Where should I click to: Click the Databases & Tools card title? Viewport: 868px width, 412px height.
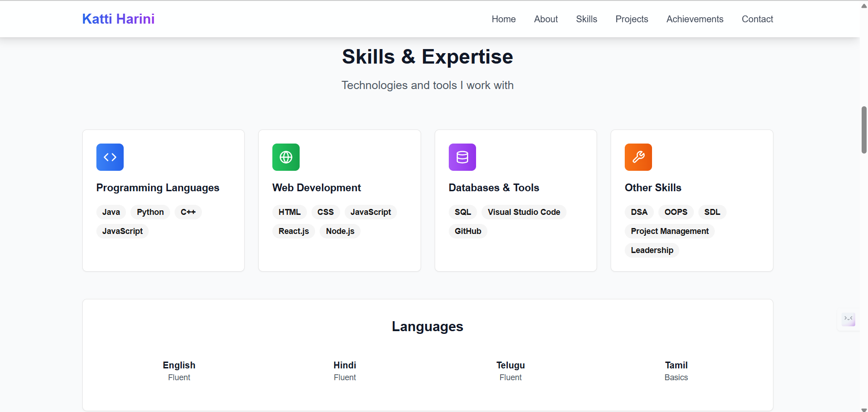coord(494,188)
